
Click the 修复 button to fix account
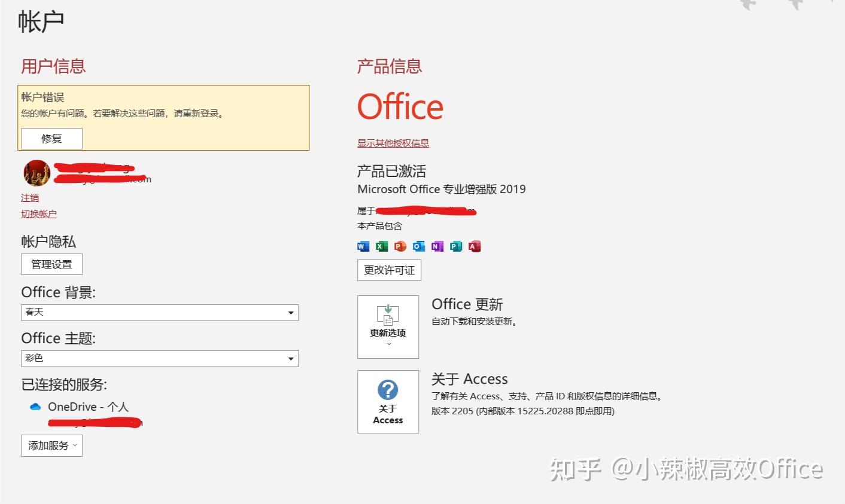point(51,138)
